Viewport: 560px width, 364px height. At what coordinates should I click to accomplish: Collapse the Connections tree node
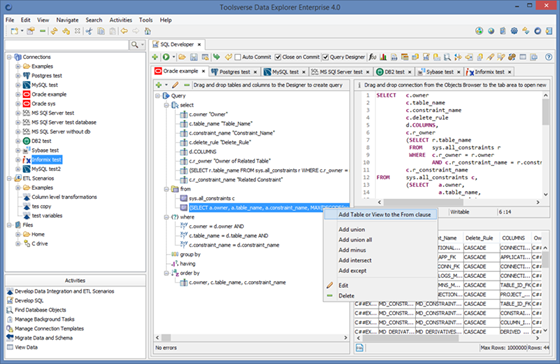[x=9, y=57]
